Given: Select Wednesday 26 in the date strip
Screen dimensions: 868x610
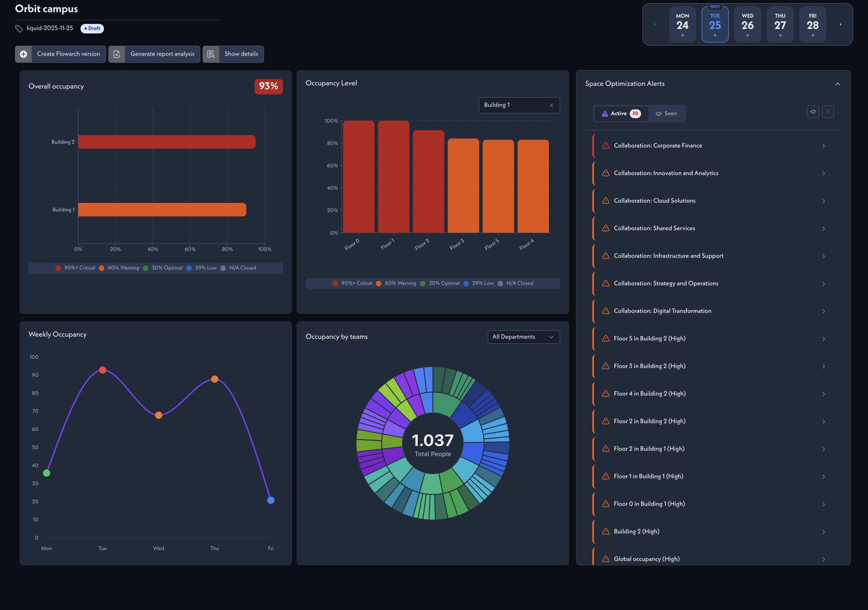Looking at the screenshot, I should (747, 24).
